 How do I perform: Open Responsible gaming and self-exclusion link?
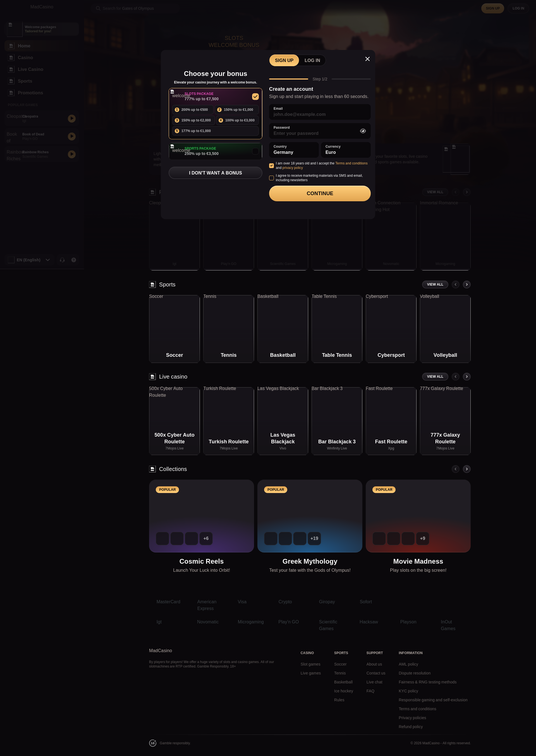pos(433,700)
